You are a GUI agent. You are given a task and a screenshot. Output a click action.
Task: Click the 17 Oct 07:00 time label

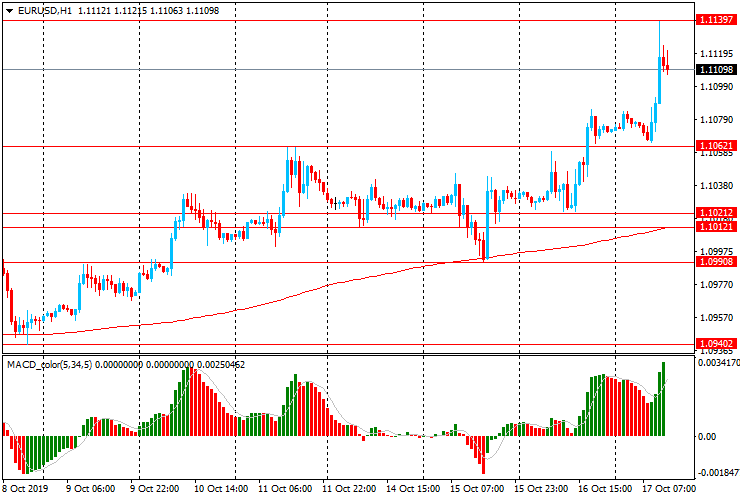click(669, 488)
